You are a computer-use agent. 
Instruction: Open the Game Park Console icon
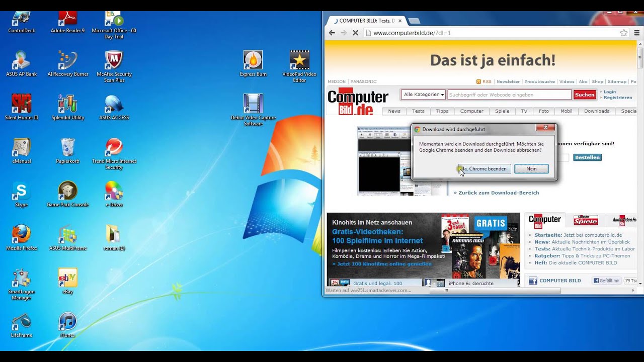(x=67, y=195)
